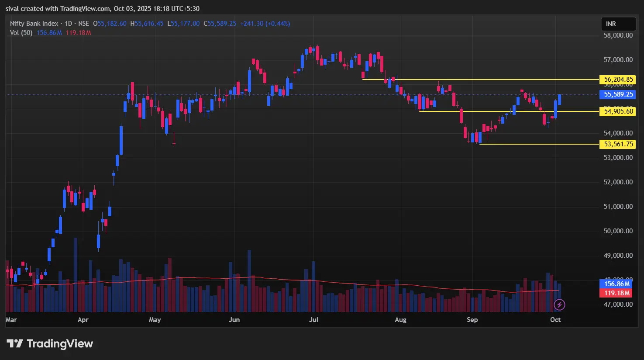The image size is (644, 360).
Task: Click the sival created with TradingView.com text
Action: 102,9
